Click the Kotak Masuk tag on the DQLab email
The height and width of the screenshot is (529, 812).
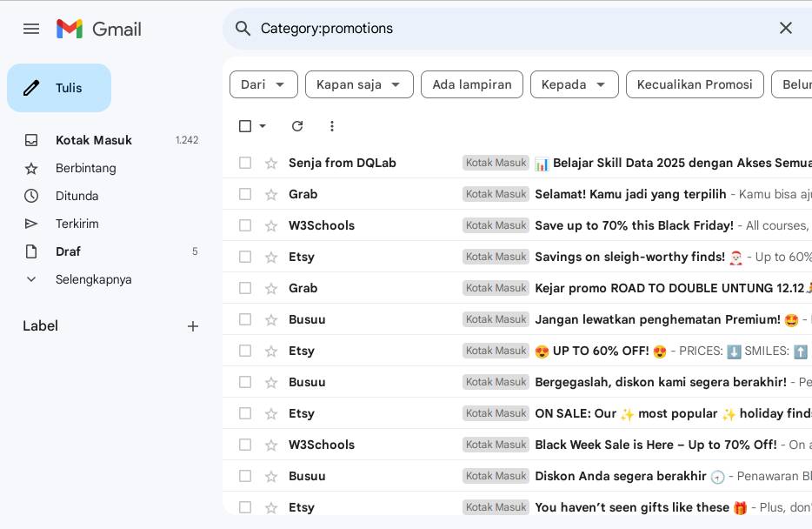pyautogui.click(x=496, y=163)
